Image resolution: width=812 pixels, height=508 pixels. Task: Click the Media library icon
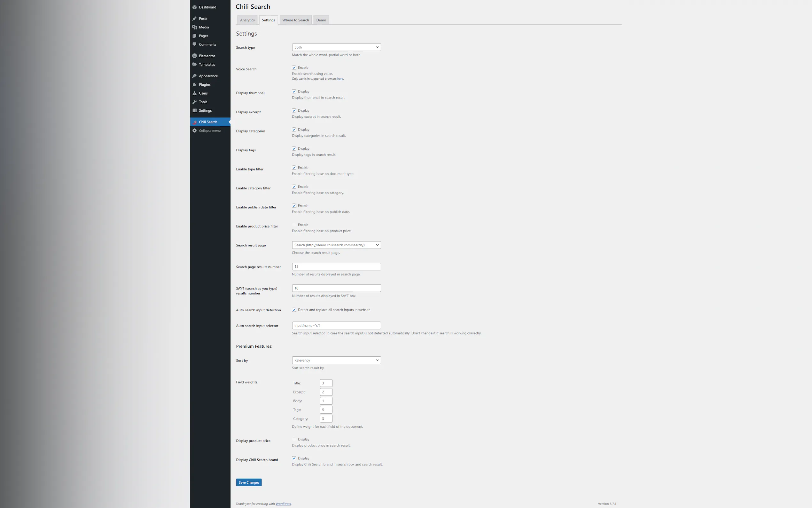point(194,27)
